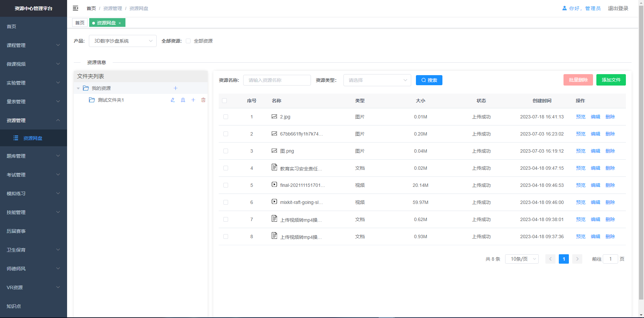Open the 资源类型 请选择 dropdown
This screenshot has width=644, height=318.
click(377, 80)
